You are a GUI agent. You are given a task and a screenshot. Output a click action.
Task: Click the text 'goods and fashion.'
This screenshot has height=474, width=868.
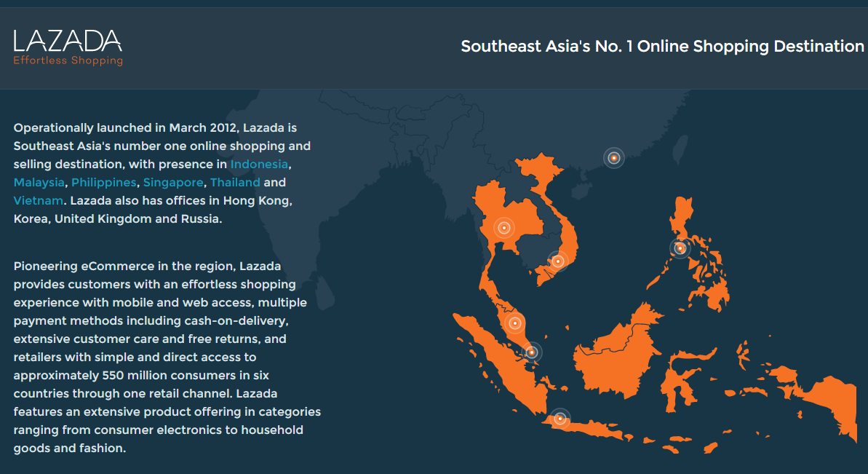70,449
